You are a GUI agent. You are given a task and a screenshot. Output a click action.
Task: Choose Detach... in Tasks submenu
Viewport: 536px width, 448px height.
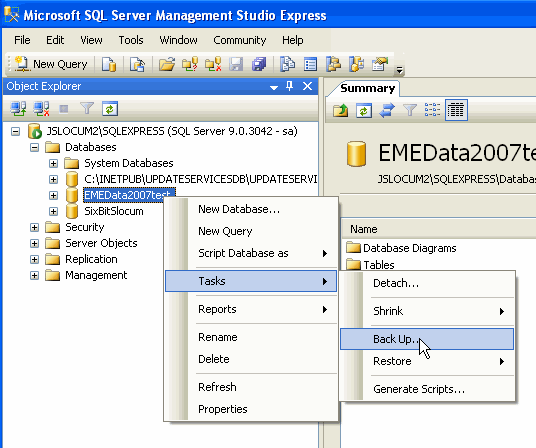(427, 283)
